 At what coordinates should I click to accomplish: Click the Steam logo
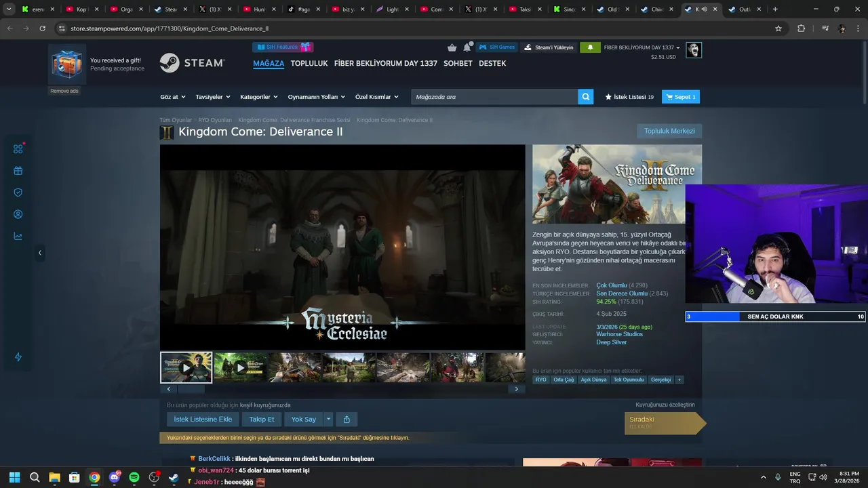pos(192,63)
